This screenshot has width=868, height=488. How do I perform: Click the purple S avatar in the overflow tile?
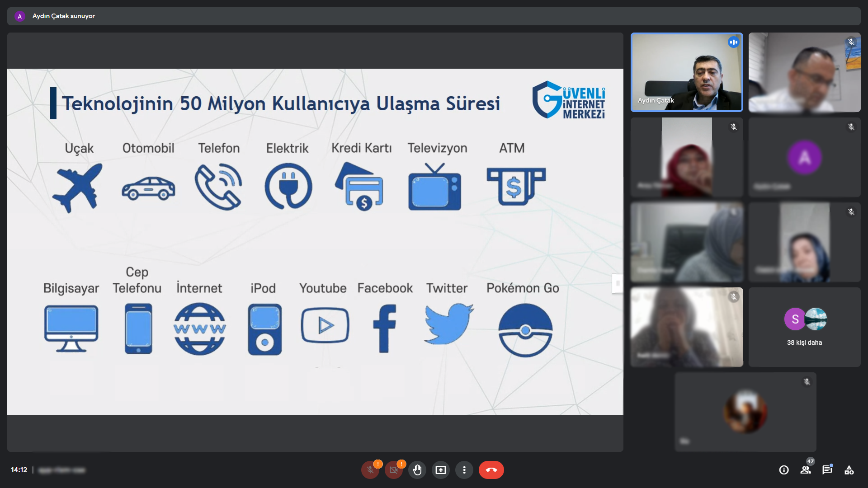795,319
